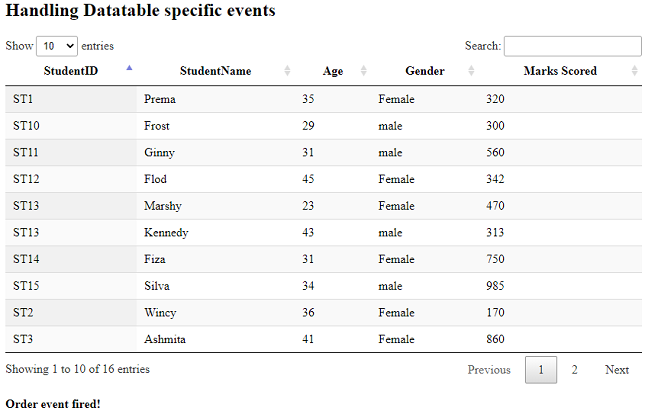Click Ashmita in the last row

[165, 339]
